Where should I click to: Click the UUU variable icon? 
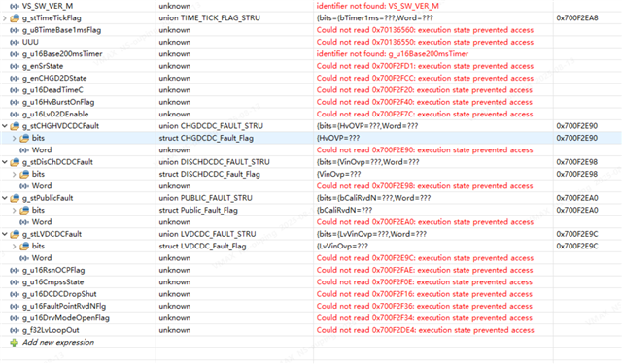(x=15, y=42)
